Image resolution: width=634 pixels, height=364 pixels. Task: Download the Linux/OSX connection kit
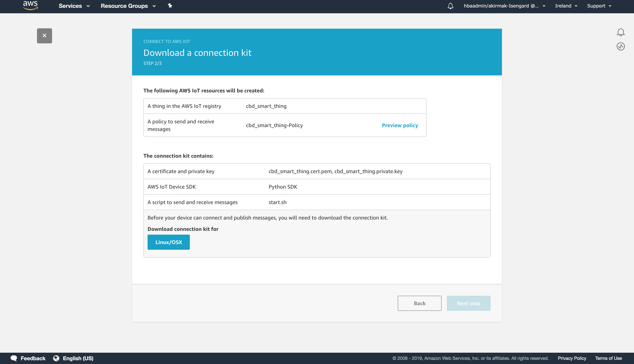point(169,242)
